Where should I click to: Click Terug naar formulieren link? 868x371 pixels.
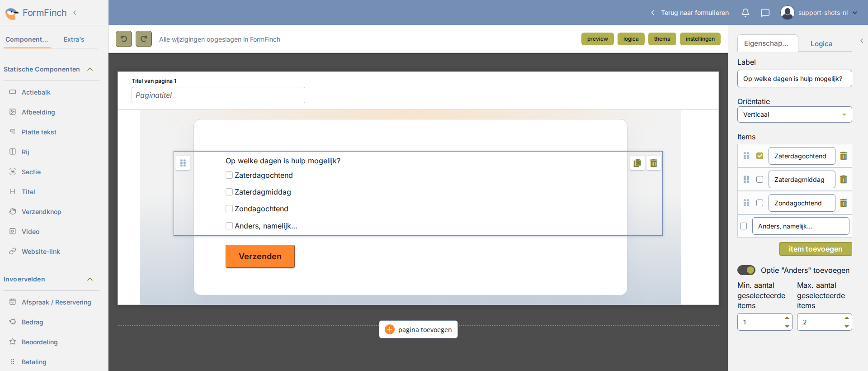(690, 13)
